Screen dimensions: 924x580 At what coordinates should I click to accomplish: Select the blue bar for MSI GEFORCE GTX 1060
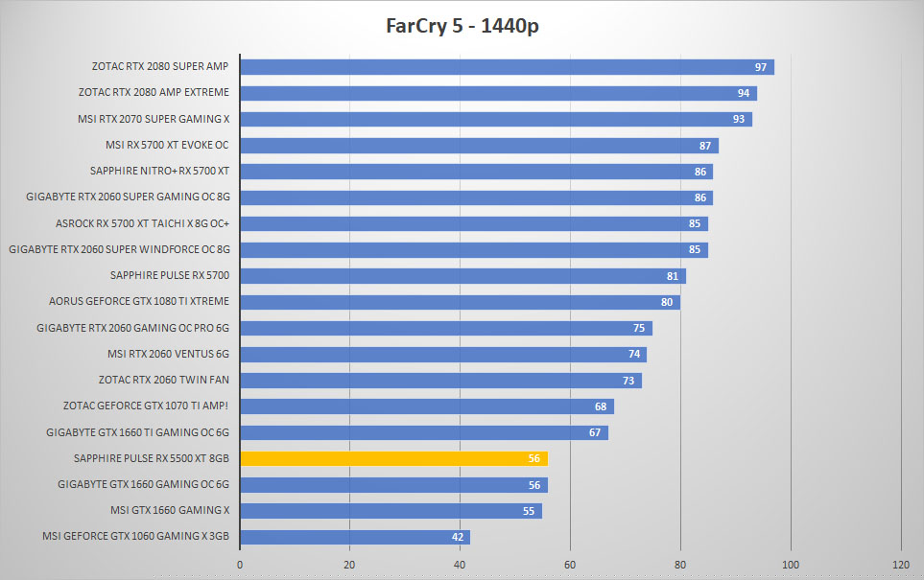point(355,537)
